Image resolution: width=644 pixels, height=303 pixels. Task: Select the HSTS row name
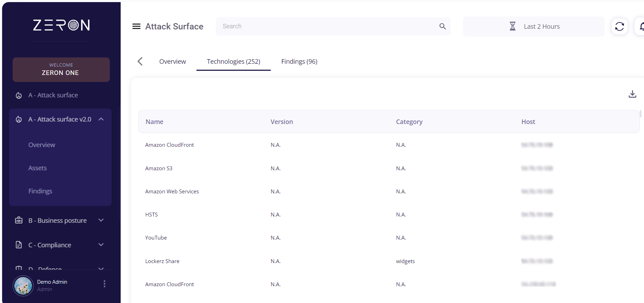coord(152,214)
